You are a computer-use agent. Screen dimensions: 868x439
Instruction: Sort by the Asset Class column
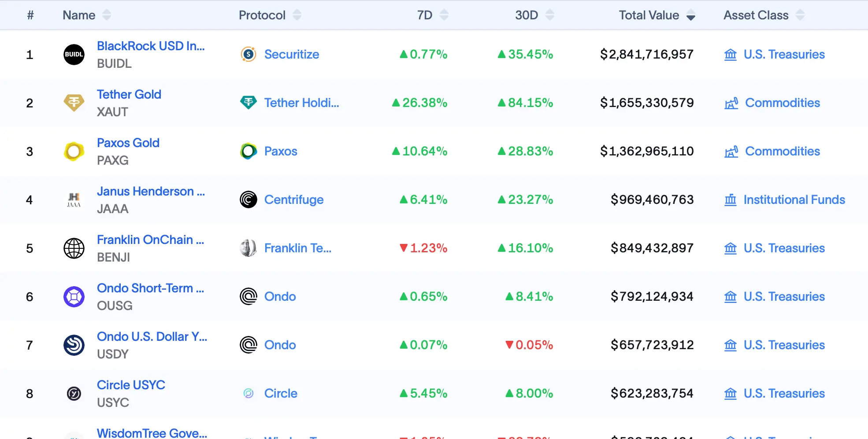point(800,15)
